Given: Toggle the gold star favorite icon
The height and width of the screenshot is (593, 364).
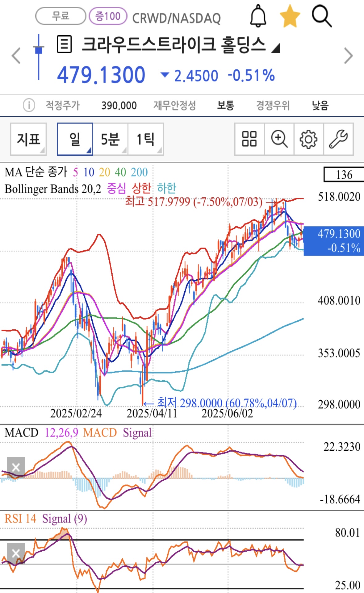Looking at the screenshot, I should pos(290,16).
